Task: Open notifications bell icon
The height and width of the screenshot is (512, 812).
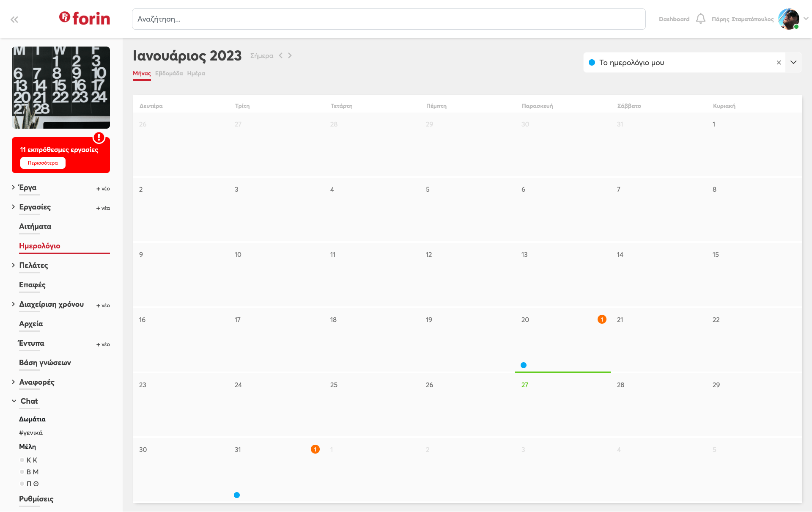Action: [700, 19]
